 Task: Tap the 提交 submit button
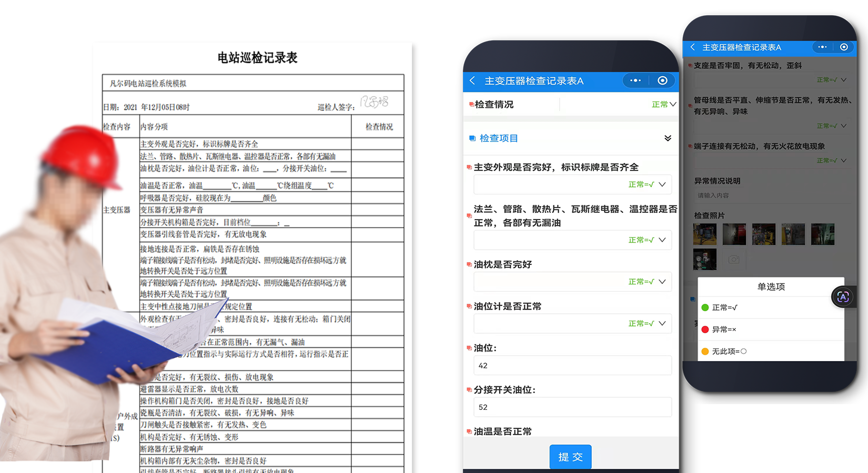click(x=570, y=457)
